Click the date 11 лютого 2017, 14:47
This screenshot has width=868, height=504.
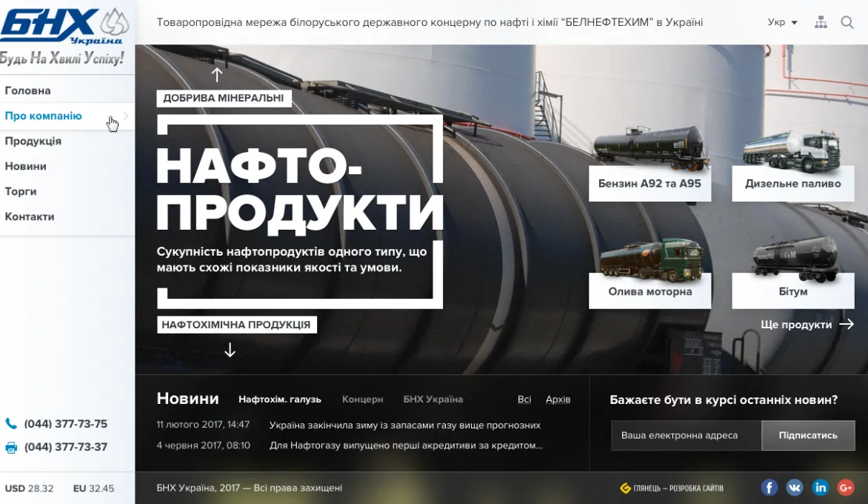tap(203, 425)
